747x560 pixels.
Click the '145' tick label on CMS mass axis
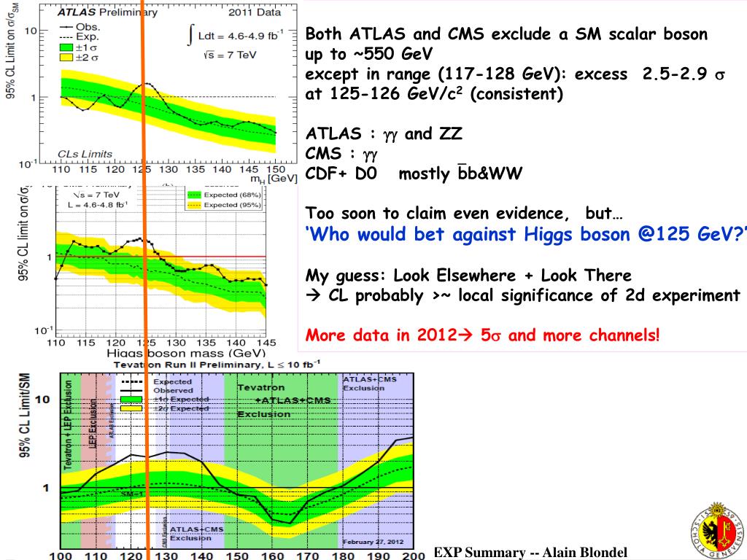266,343
